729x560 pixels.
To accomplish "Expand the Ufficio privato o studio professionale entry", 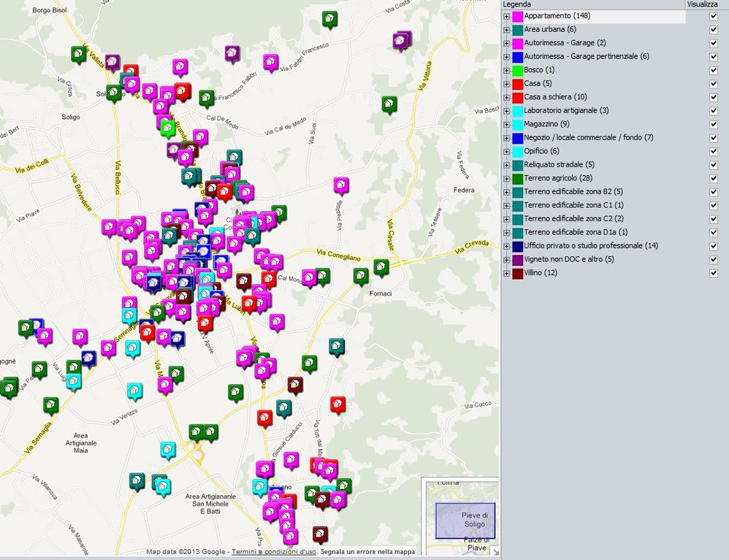I will (507, 246).
